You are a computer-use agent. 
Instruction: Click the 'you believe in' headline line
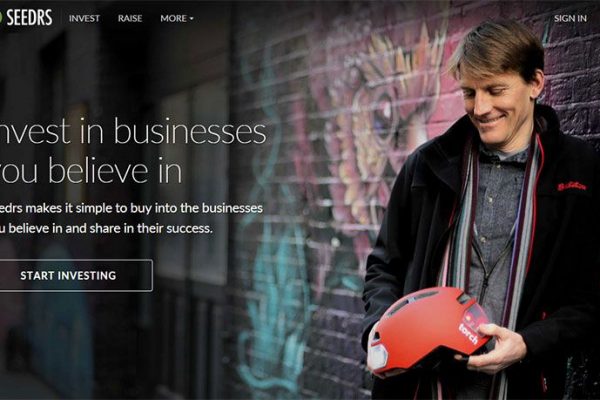click(x=91, y=171)
